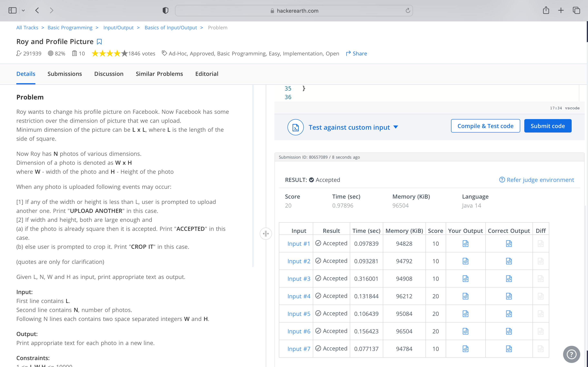
Task: Click the help question mark bubble
Action: [571, 354]
